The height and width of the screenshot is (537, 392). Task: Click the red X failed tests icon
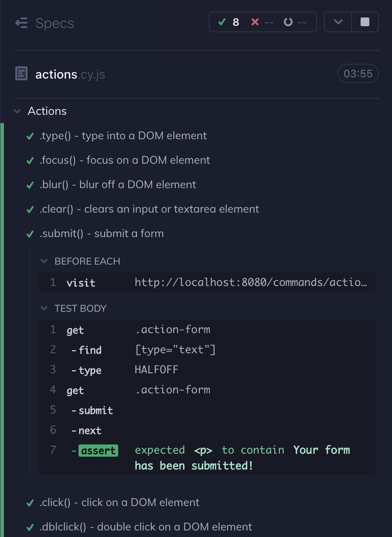pyautogui.click(x=255, y=21)
